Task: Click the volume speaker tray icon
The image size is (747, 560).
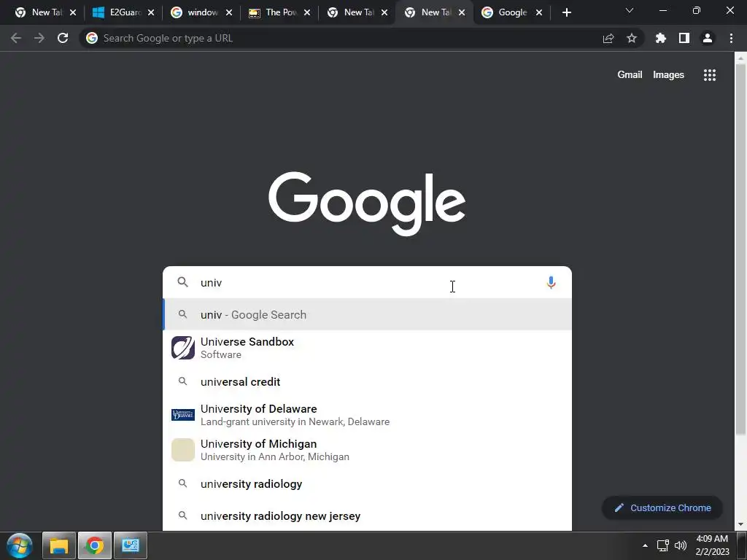Action: click(x=681, y=545)
